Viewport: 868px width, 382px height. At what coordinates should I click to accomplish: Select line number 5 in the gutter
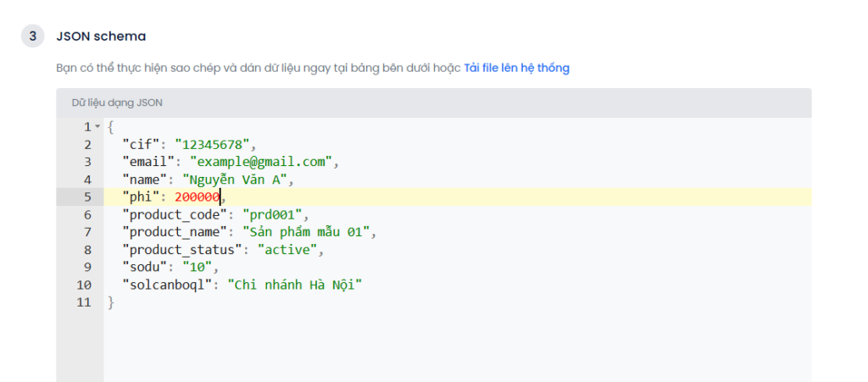click(87, 197)
